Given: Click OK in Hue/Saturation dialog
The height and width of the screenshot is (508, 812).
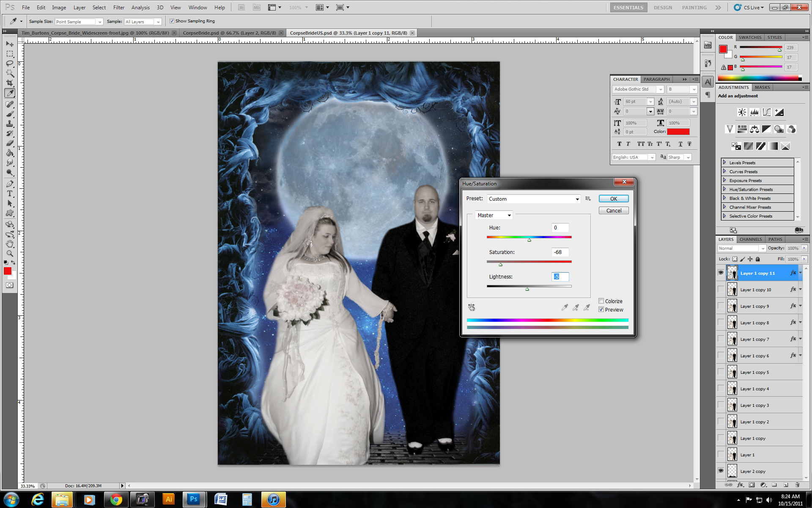Looking at the screenshot, I should point(613,199).
